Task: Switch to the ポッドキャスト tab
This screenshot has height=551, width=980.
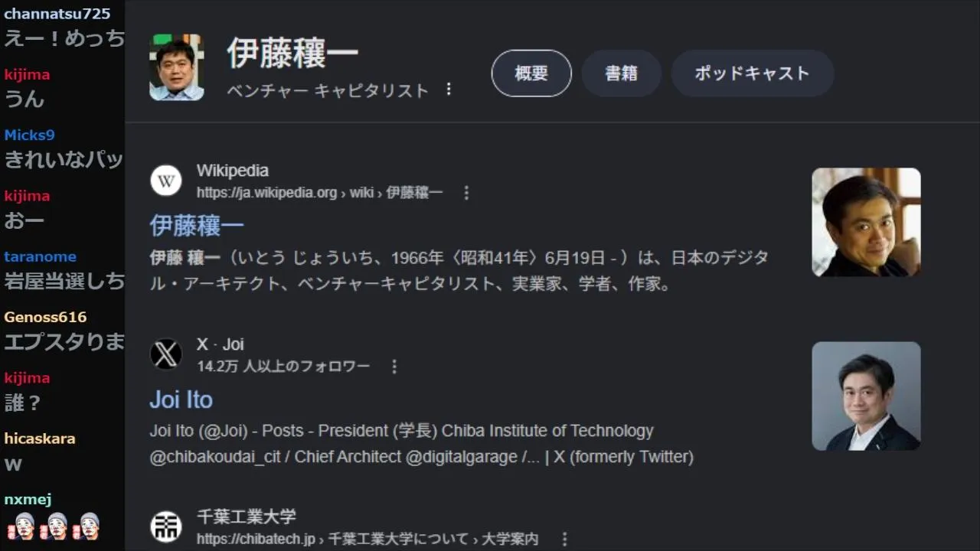Action: [752, 73]
